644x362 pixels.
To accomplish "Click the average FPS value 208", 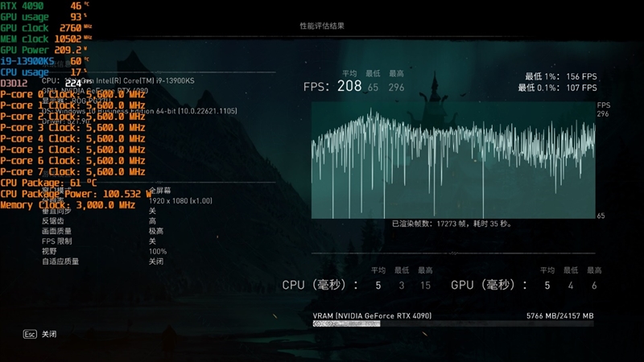I will [x=349, y=86].
